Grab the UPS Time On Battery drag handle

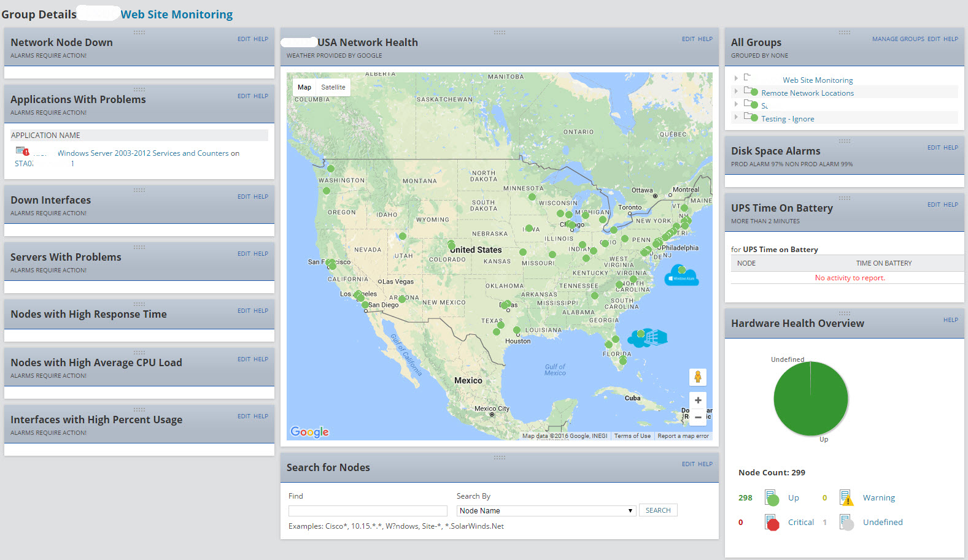click(845, 198)
